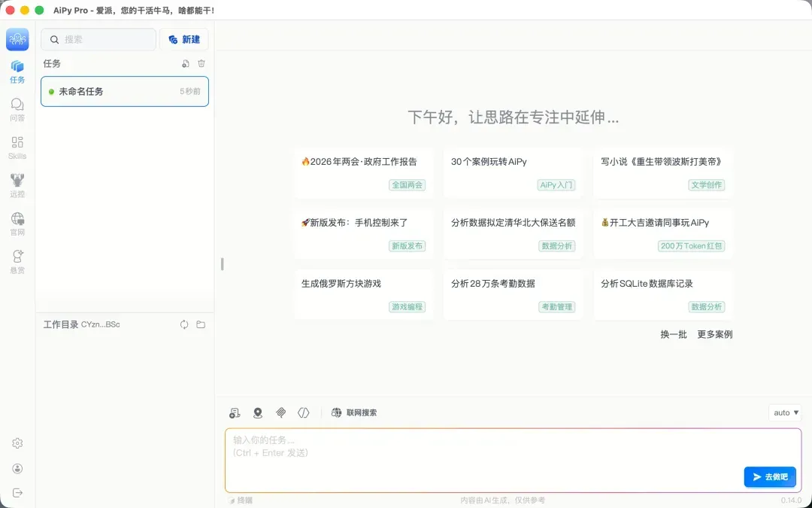This screenshot has height=508, width=812.
Task: Click 换一批 to refresh example cases
Action: (x=674, y=334)
